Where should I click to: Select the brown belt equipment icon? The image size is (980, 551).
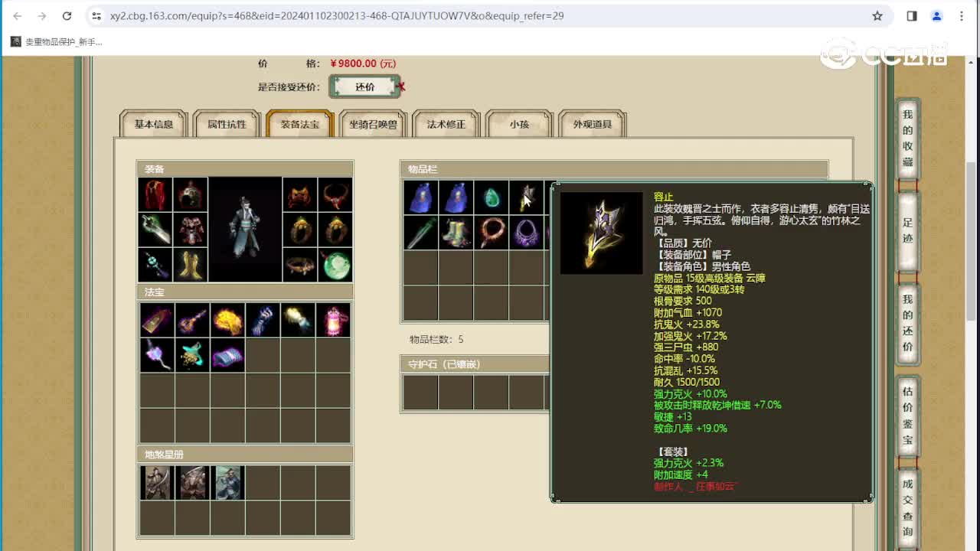(299, 265)
